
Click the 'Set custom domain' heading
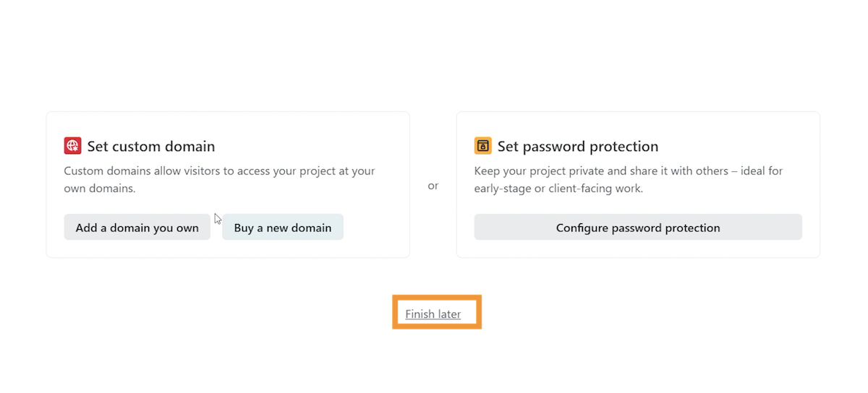pos(151,146)
